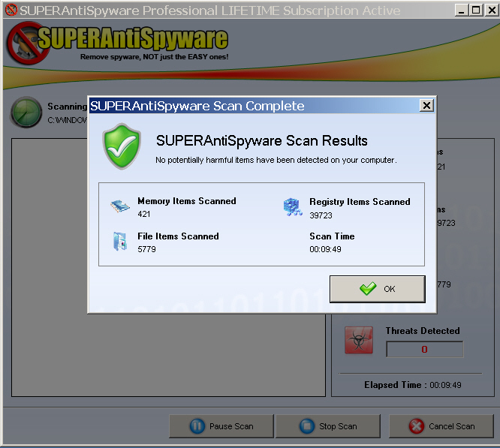Maximize the main SUPERAntiSpyware window
The width and height of the screenshot is (500, 448).
(x=476, y=11)
